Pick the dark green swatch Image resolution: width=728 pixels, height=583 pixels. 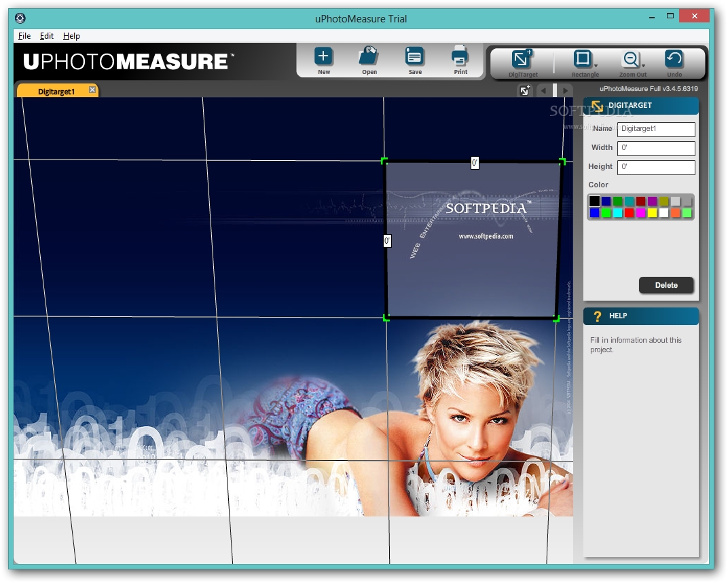click(x=617, y=201)
